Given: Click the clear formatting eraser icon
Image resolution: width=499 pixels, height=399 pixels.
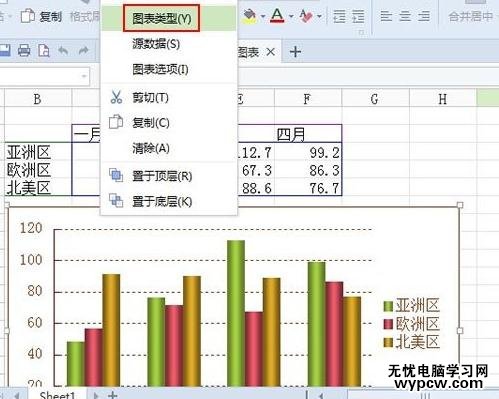Looking at the screenshot, I should tap(306, 16).
